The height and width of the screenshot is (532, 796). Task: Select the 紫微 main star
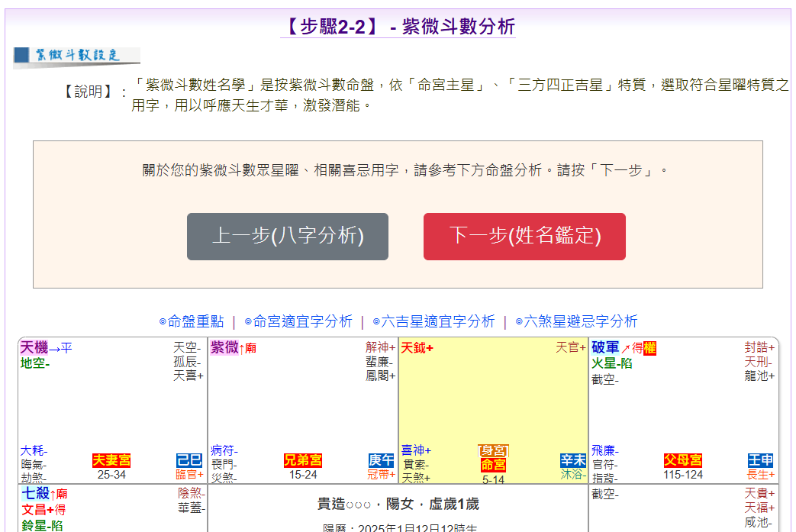224,348
